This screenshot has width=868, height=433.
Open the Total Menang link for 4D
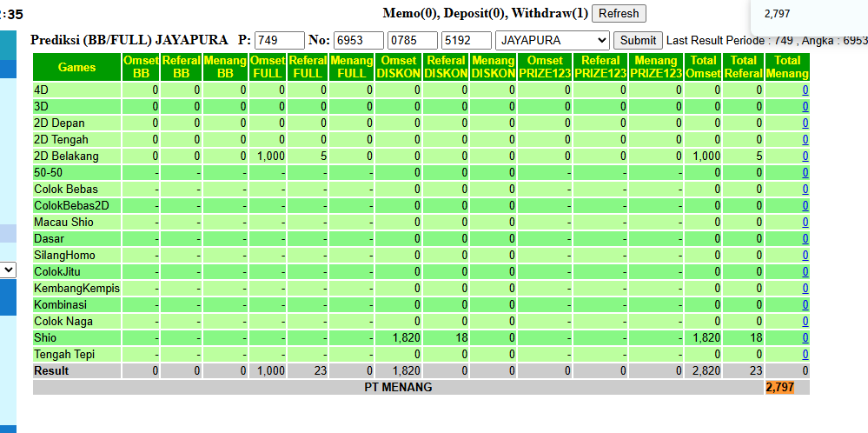(x=805, y=90)
